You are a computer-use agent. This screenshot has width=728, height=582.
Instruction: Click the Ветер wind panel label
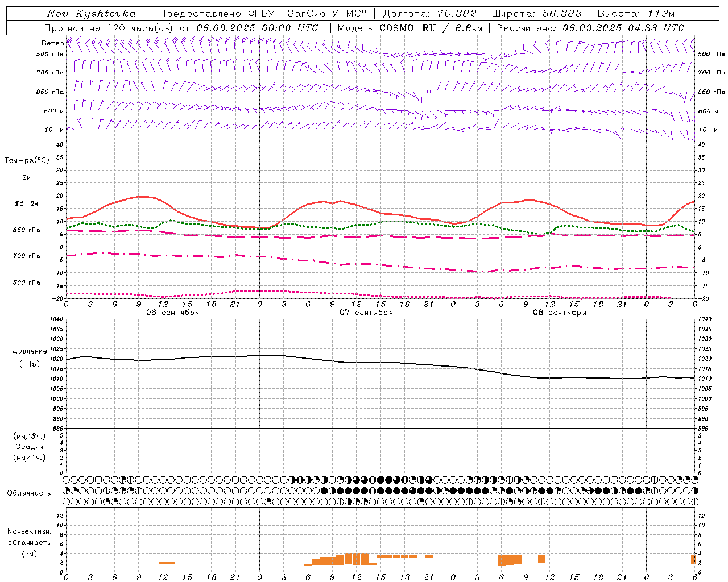click(x=52, y=43)
